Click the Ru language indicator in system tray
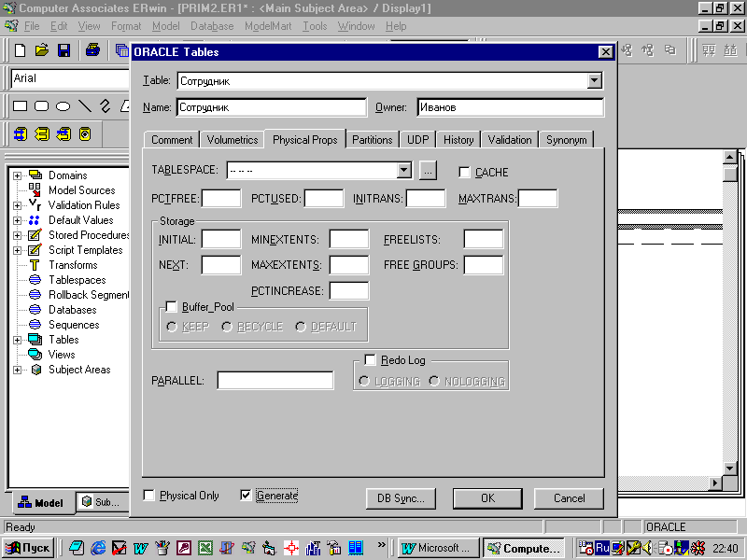 tap(602, 548)
